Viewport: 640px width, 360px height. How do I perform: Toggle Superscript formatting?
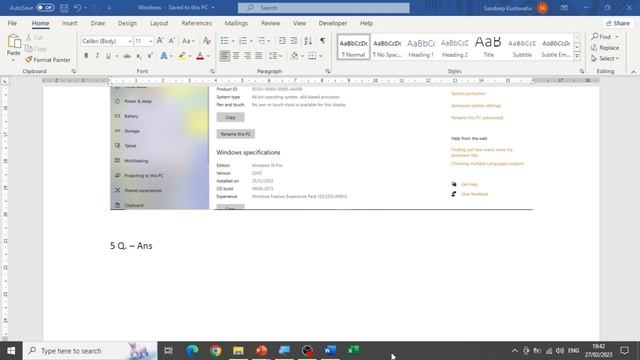pos(150,56)
